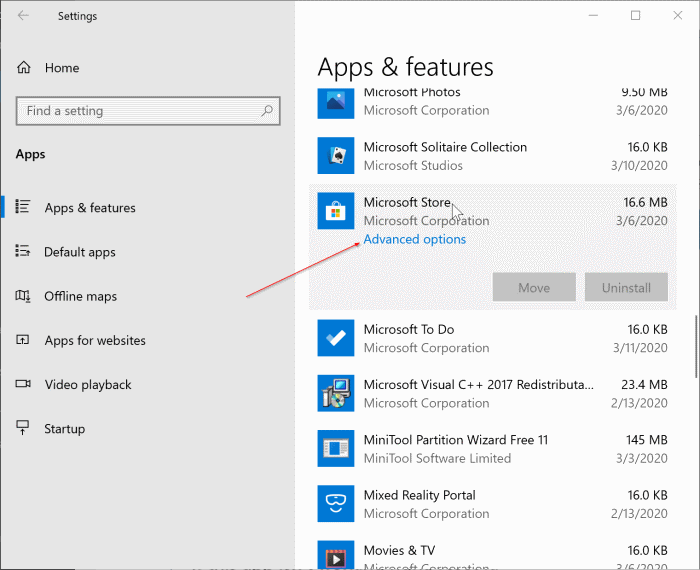This screenshot has height=570, width=700.
Task: Click the search magnifier icon
Action: (267, 110)
